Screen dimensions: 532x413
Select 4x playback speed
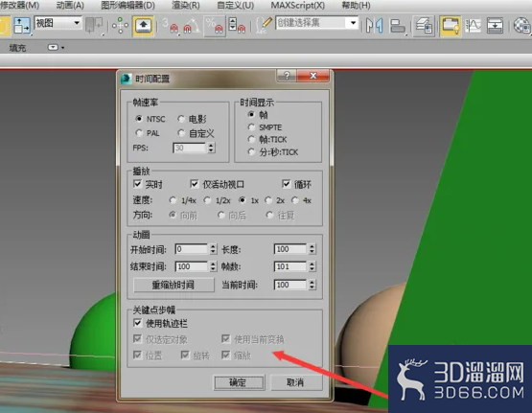pos(295,200)
